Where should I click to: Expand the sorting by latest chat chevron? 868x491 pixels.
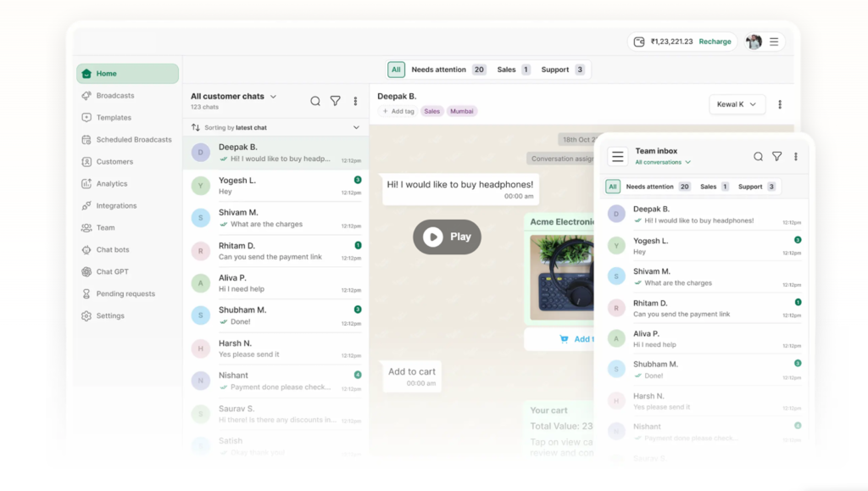[x=356, y=127]
